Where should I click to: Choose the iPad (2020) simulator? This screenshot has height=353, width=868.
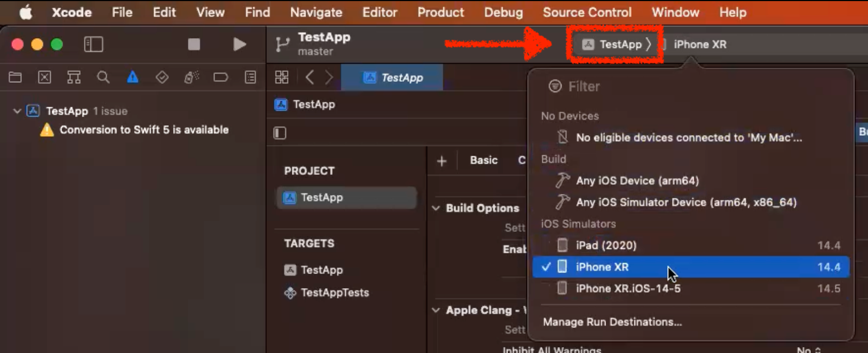pos(691,245)
